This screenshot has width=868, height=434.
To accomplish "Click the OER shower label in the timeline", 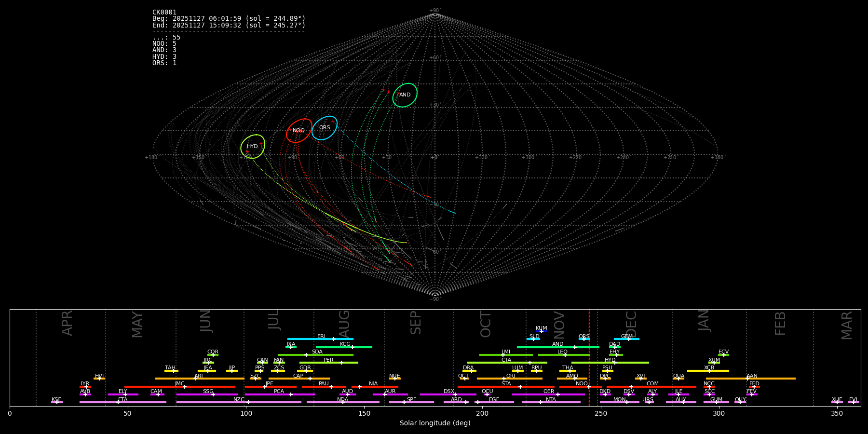I will pyautogui.click(x=549, y=392).
